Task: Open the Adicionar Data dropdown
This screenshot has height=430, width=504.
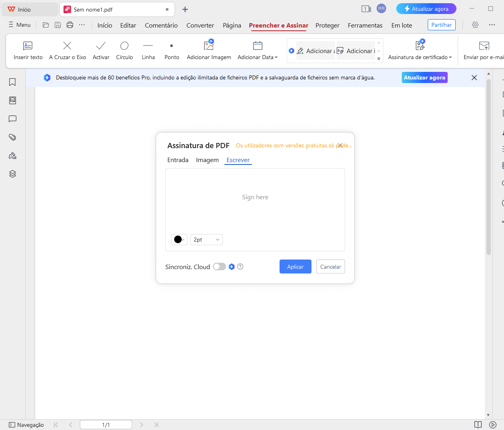Action: tap(258, 51)
